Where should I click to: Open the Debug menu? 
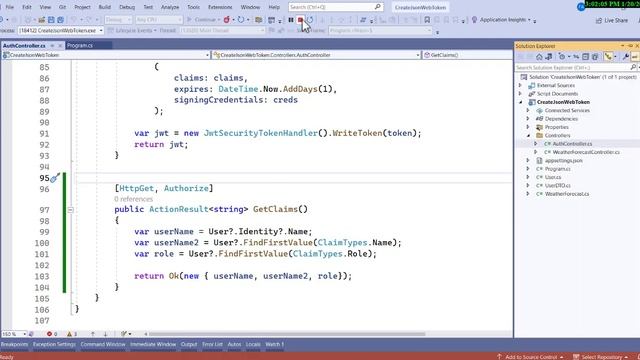(x=127, y=7)
